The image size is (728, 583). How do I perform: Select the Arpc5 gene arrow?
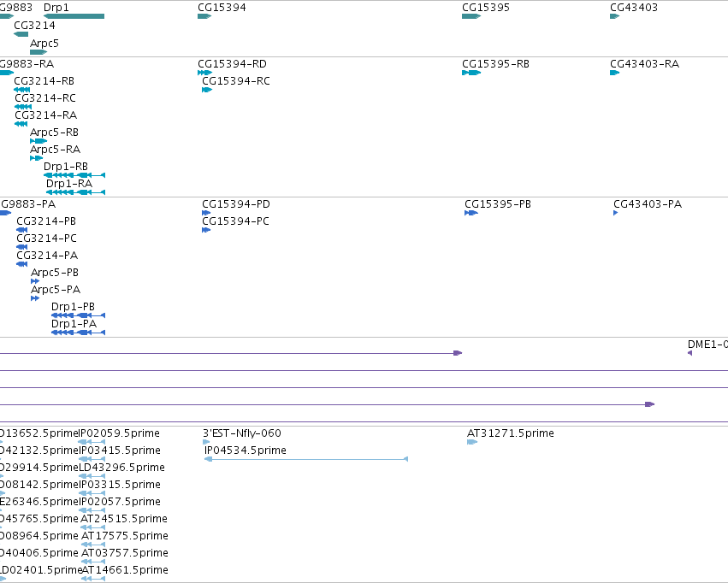[x=38, y=52]
